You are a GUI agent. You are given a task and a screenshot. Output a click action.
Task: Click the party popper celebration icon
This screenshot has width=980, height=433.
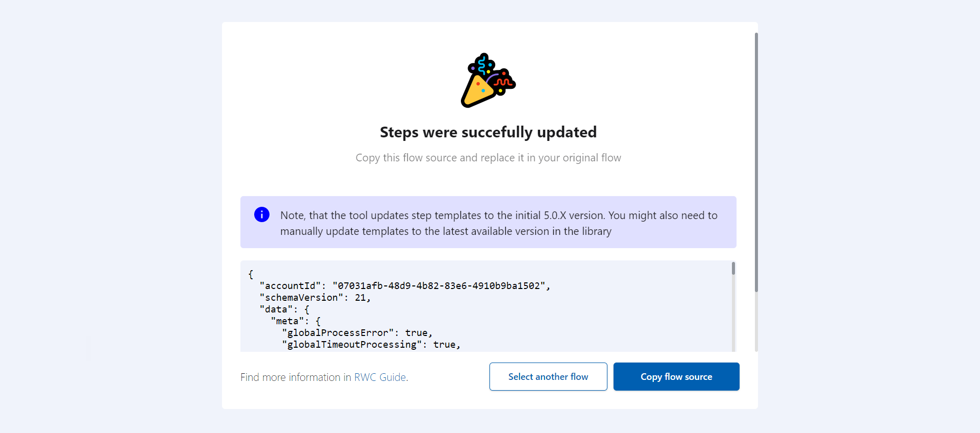tap(488, 80)
